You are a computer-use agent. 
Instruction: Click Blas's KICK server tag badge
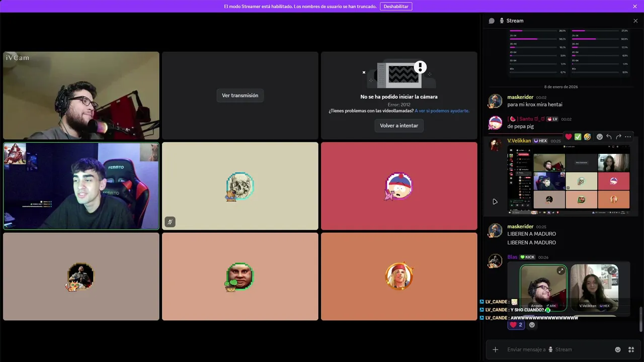[527, 257]
